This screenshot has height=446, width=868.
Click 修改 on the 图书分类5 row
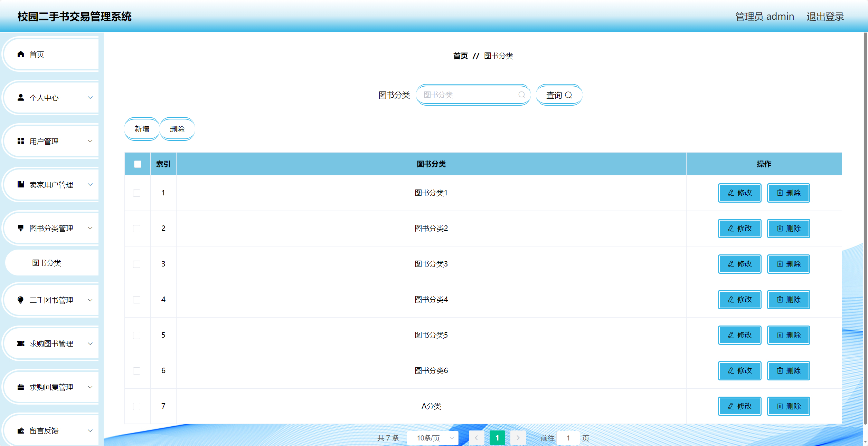coord(739,335)
